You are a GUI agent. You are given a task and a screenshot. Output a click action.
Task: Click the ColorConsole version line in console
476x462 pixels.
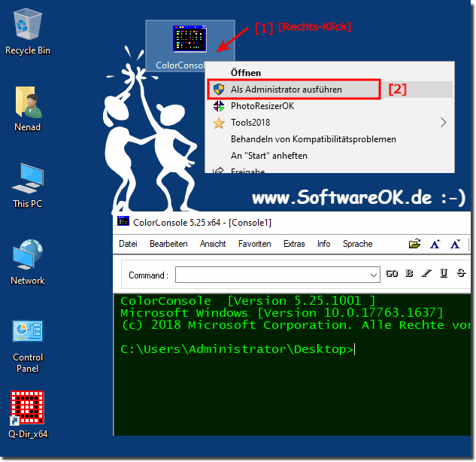point(247,301)
